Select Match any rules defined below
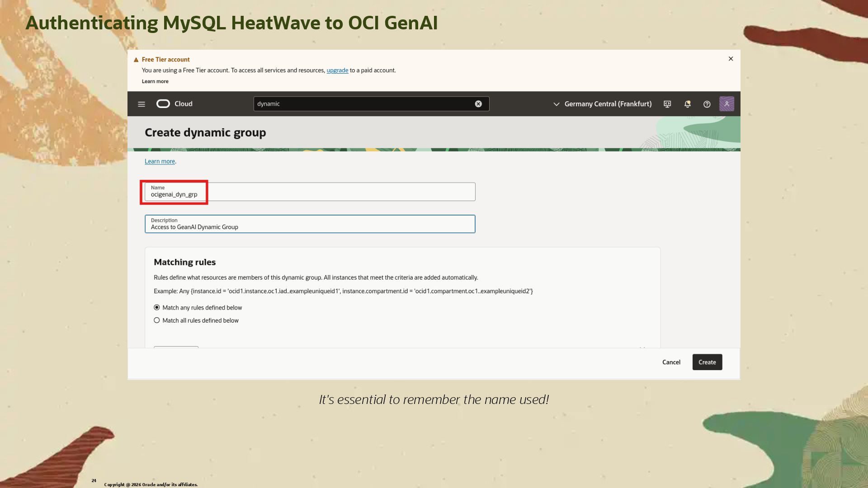Screen dimensions: 868x488 point(157,307)
